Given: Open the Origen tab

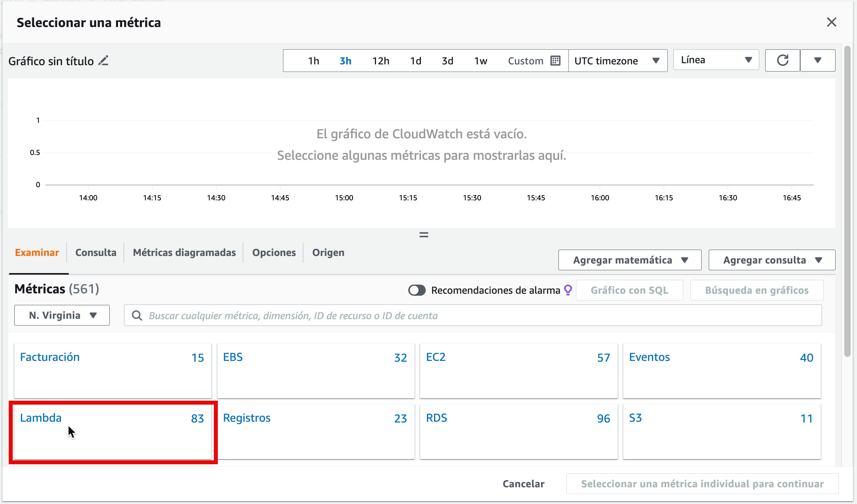Looking at the screenshot, I should coord(328,252).
